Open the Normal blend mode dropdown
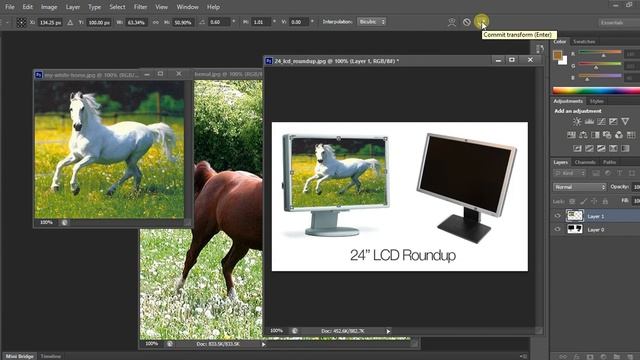This screenshot has height=360, width=640. pos(579,187)
